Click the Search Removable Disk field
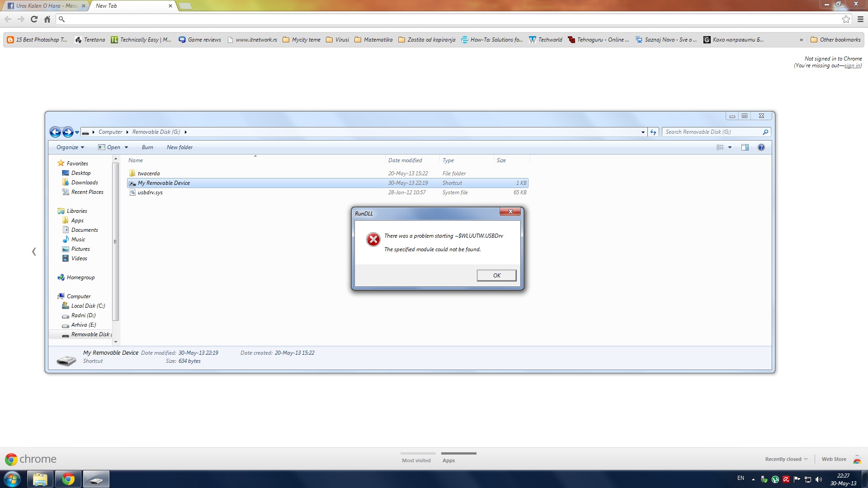 point(712,132)
